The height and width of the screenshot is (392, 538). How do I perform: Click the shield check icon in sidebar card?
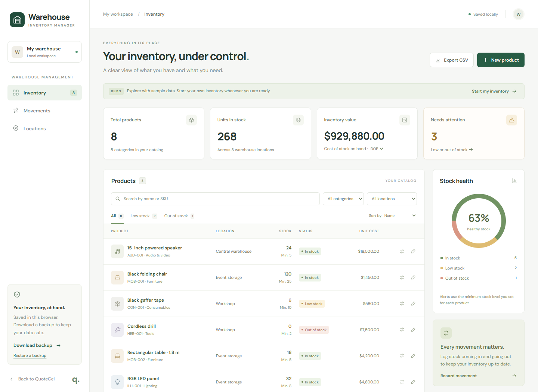pyautogui.click(x=17, y=295)
